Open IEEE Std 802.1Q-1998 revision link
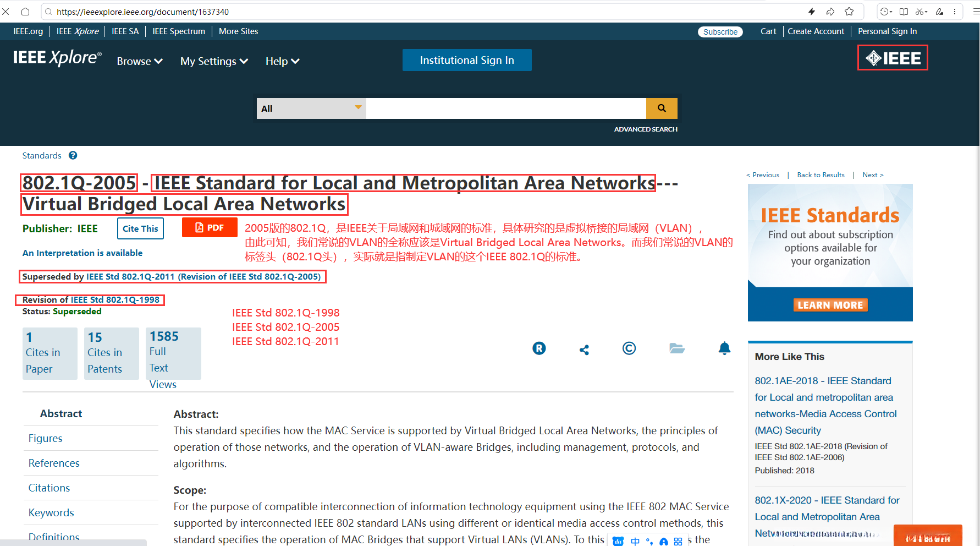 click(115, 300)
